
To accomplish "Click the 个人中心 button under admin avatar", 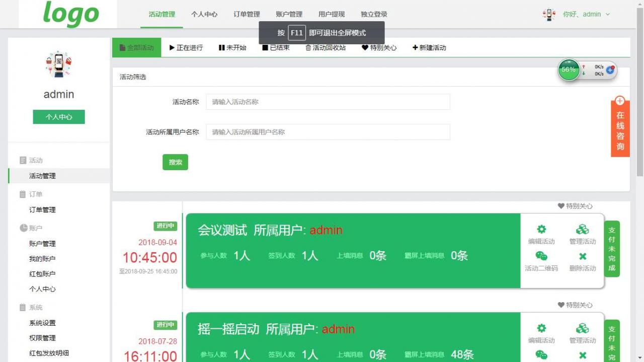I will [x=58, y=116].
